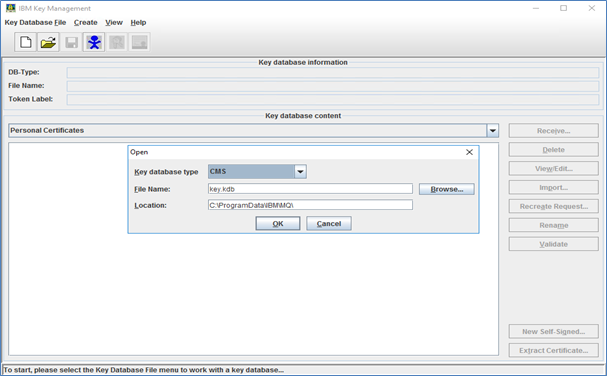The width and height of the screenshot is (607, 376).
Task: Click the Delete button
Action: click(x=554, y=149)
